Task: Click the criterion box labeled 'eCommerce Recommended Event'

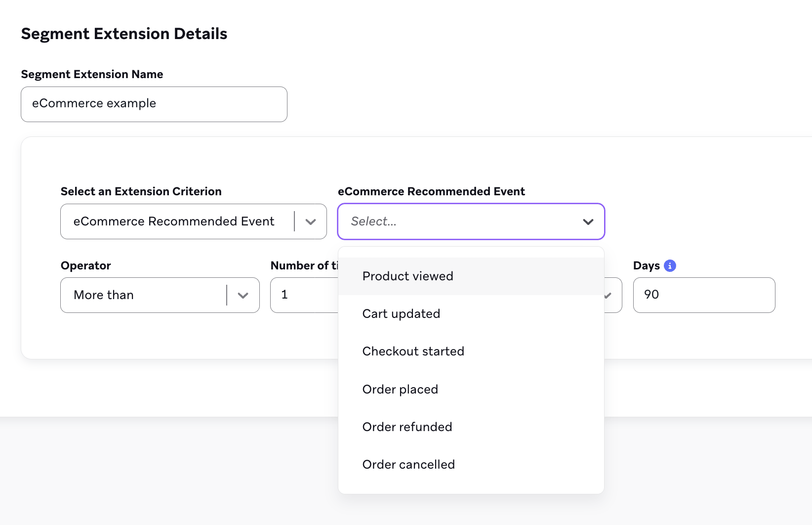Action: (174, 221)
